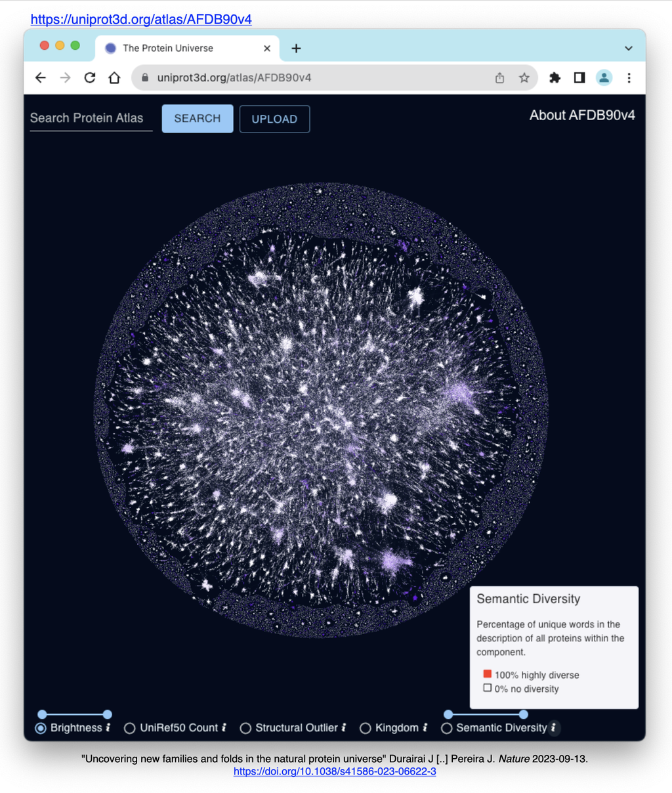The height and width of the screenshot is (793, 672).
Task: Focus the Search Protein Atlas field
Action: click(x=91, y=118)
